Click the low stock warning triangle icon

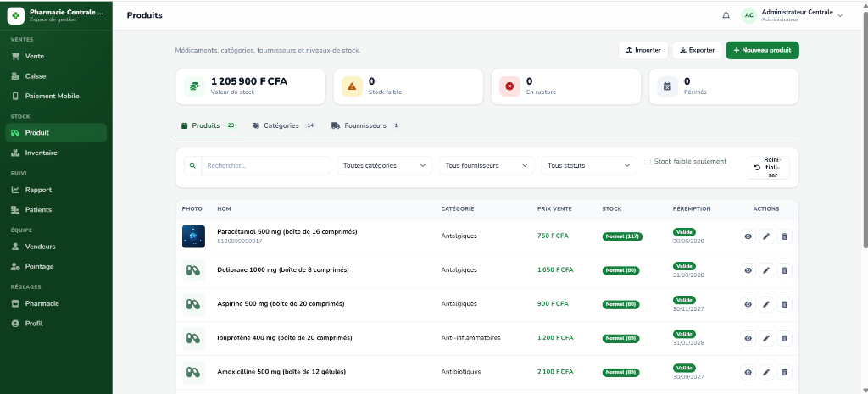point(352,86)
